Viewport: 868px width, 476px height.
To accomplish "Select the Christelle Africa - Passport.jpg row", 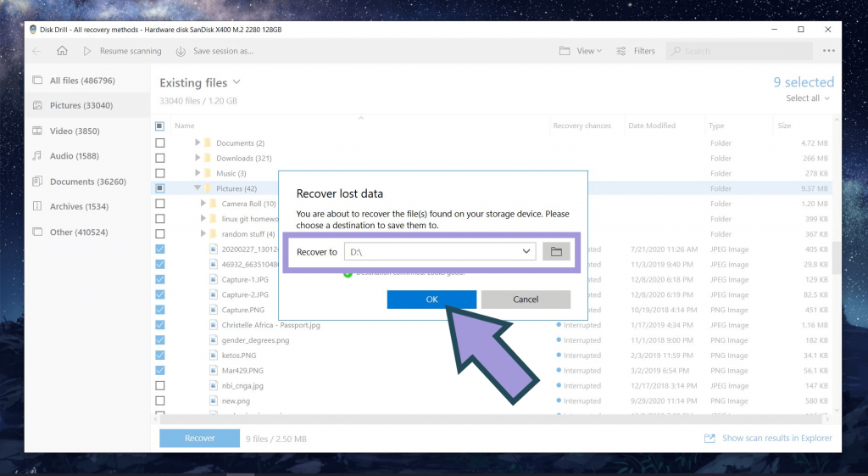I will tap(492, 325).
